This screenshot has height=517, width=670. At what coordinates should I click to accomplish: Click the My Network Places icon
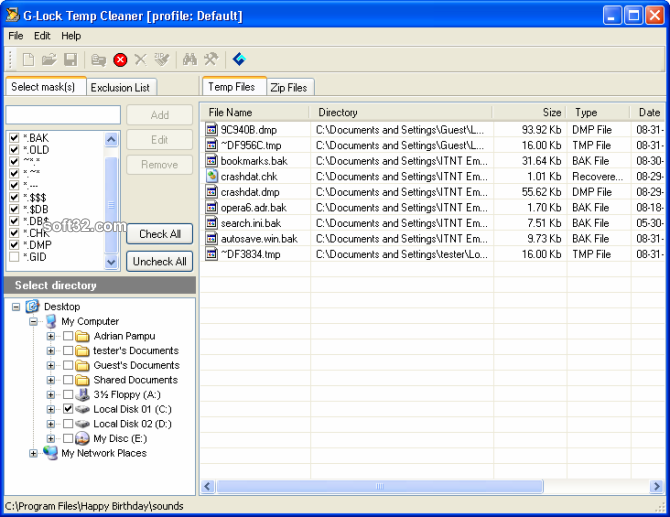50,452
